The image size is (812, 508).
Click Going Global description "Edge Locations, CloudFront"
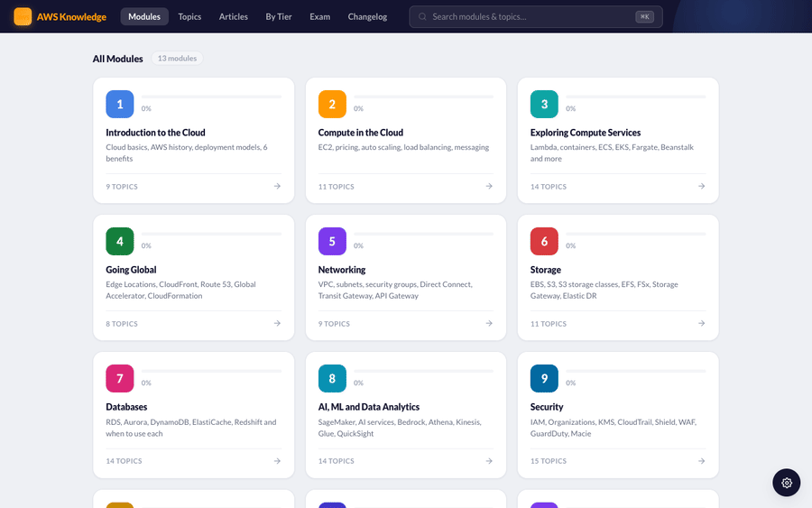tap(180, 290)
